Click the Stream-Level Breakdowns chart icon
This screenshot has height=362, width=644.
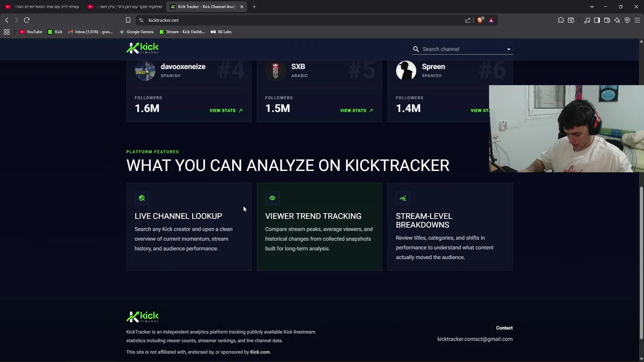(x=403, y=198)
